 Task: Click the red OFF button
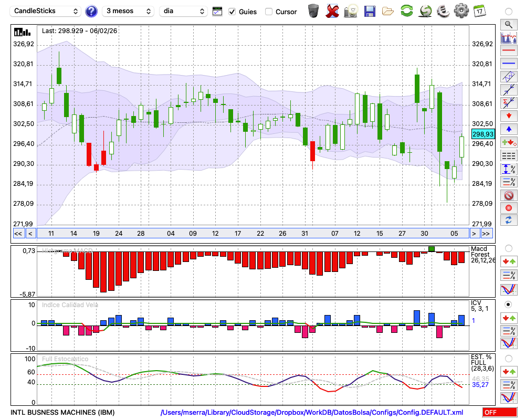coord(499,413)
